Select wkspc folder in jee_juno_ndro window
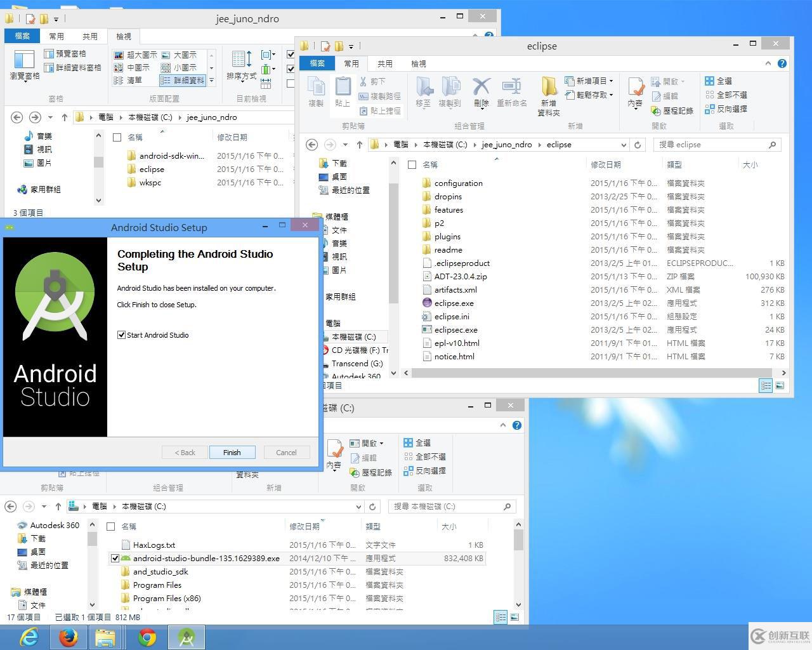 click(x=150, y=183)
